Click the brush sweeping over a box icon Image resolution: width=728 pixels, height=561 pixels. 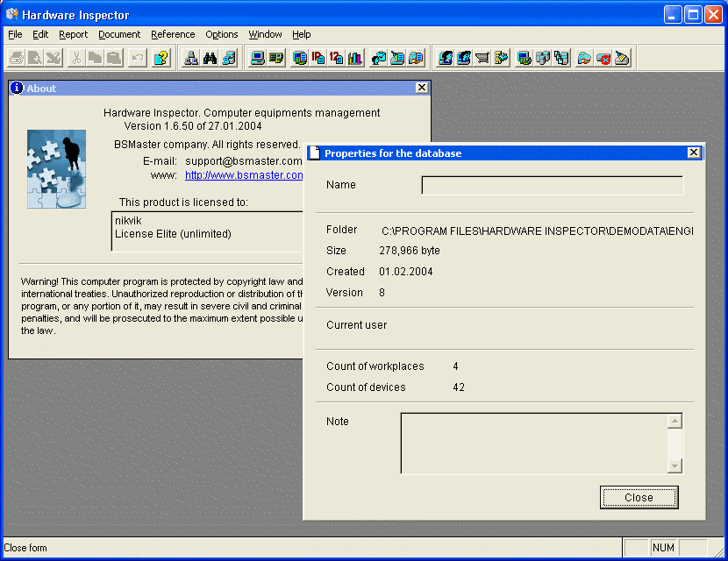(x=622, y=58)
